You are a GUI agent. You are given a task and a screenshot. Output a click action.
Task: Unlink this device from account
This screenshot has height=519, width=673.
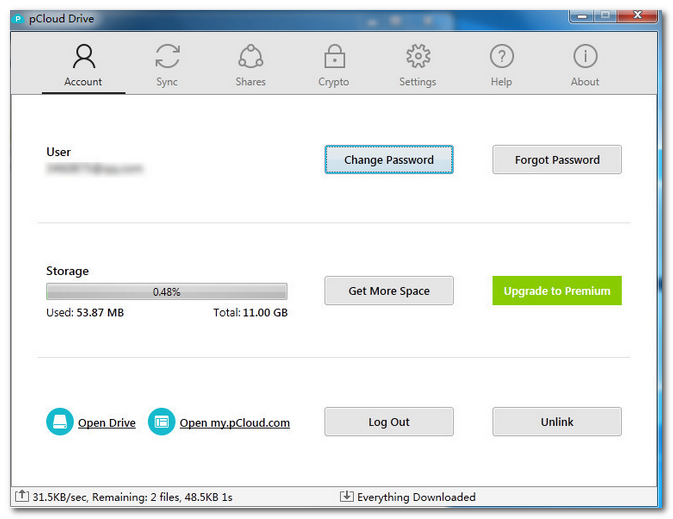(557, 422)
